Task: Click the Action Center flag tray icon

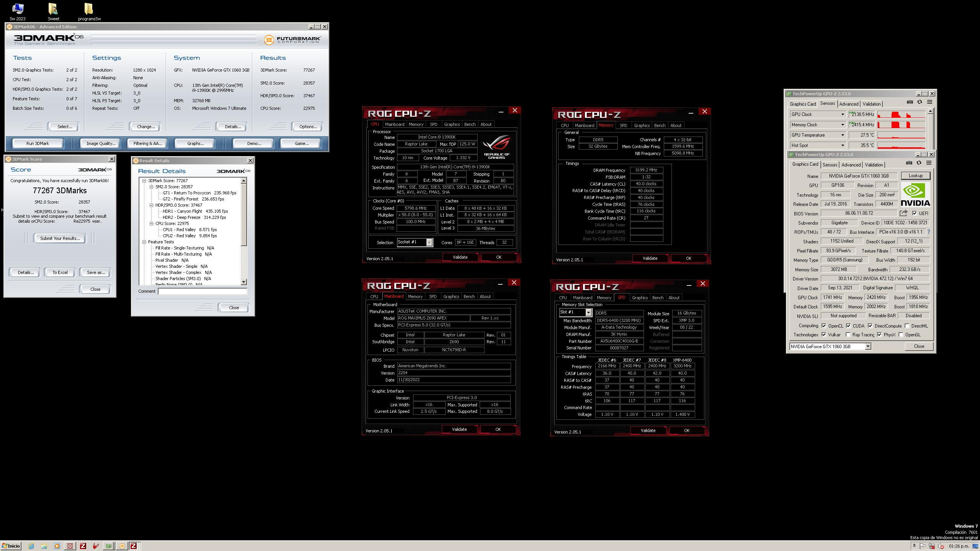Action: [923, 546]
